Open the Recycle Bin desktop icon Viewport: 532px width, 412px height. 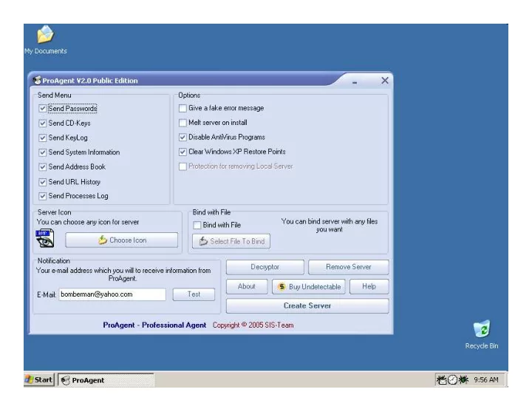482,335
